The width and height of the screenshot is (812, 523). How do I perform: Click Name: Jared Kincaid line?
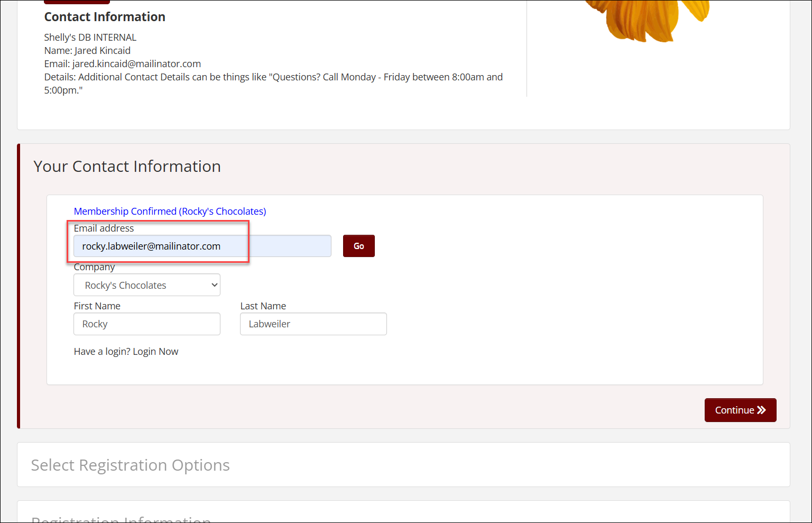click(x=87, y=50)
